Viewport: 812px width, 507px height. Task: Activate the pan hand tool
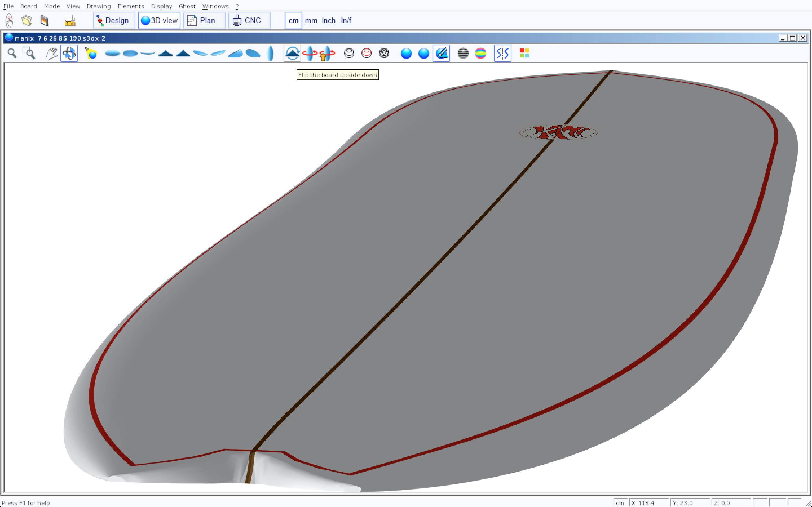click(x=51, y=53)
